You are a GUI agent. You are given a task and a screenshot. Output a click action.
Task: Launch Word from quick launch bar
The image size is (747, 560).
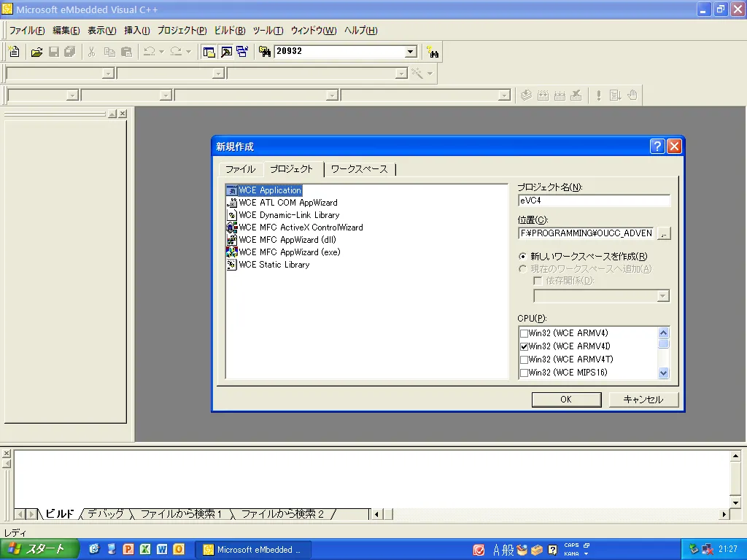click(162, 549)
